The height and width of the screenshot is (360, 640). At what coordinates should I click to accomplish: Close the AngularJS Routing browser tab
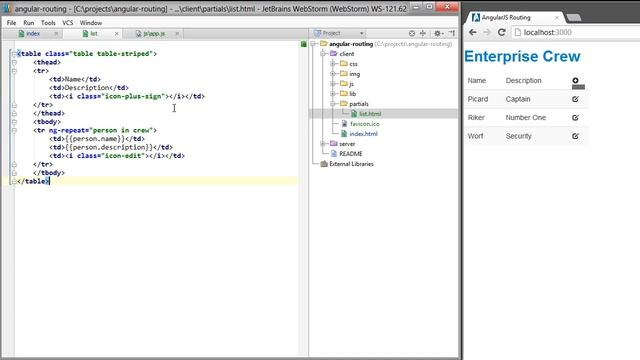tap(557, 18)
